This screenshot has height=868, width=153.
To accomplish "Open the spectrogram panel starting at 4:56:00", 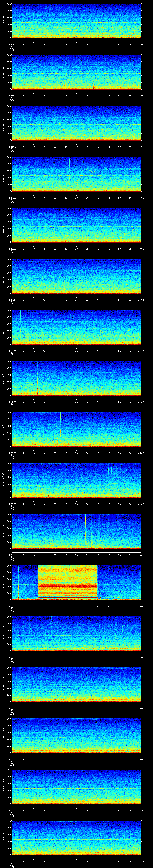I will pyautogui.click(x=76, y=634).
